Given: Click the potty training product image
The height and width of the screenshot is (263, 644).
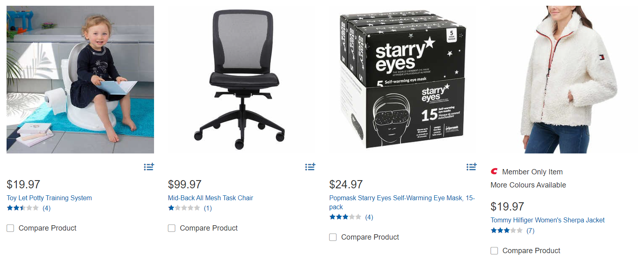Looking at the screenshot, I should point(80,80).
